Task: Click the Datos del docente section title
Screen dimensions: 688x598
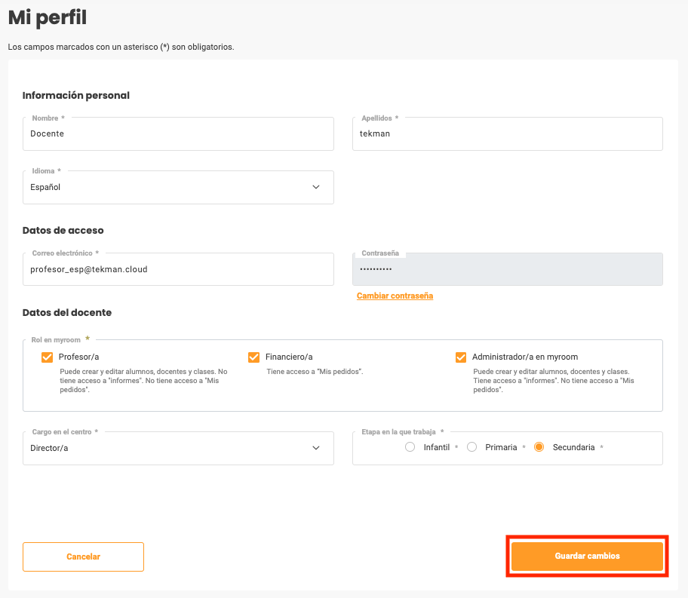Action: point(67,312)
